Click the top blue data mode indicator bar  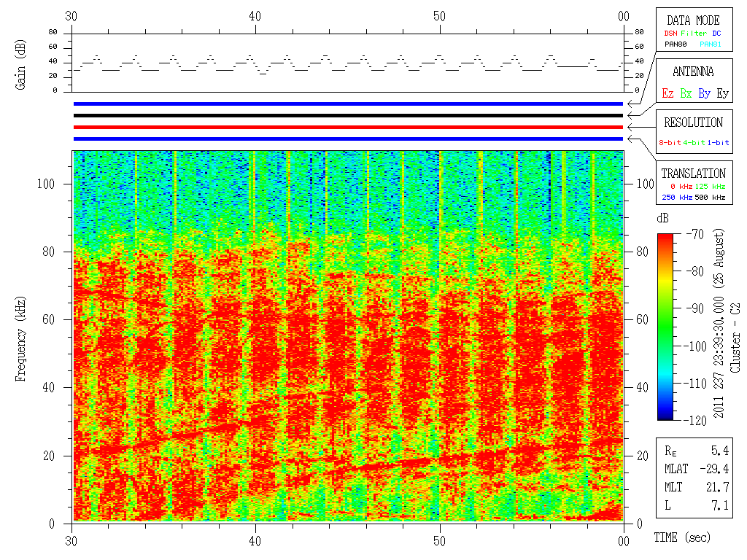(x=348, y=104)
